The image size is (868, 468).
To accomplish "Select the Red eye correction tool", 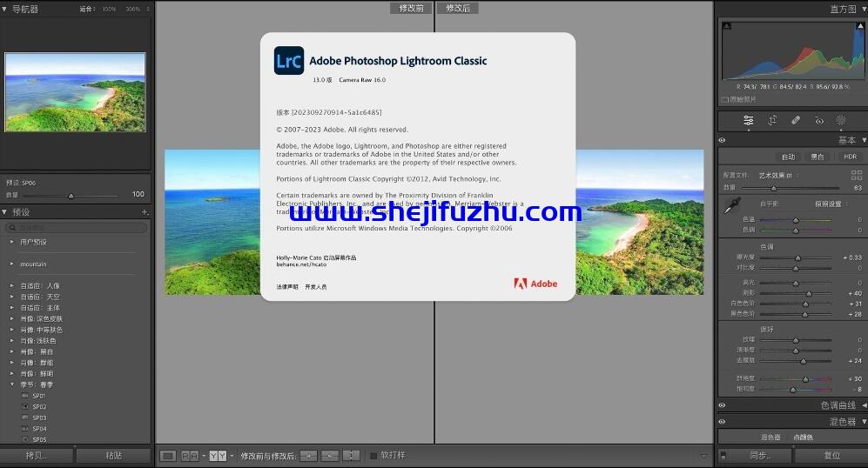I will click(x=819, y=121).
